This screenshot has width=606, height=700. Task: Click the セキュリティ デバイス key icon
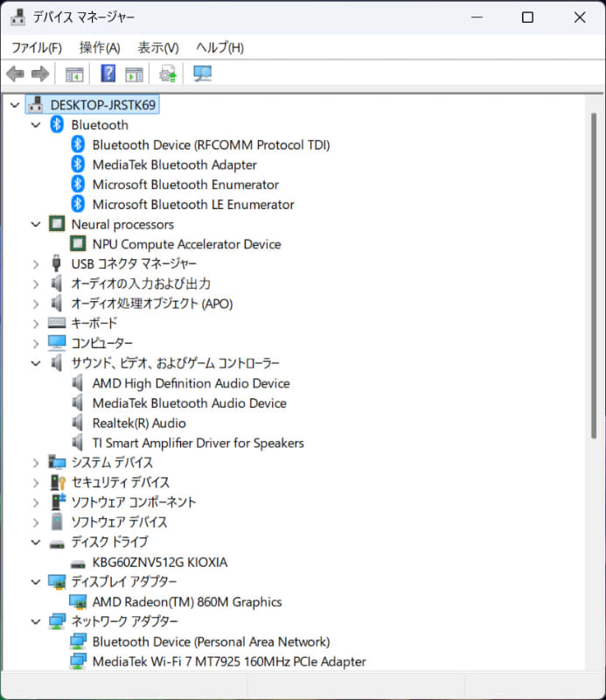tap(58, 482)
